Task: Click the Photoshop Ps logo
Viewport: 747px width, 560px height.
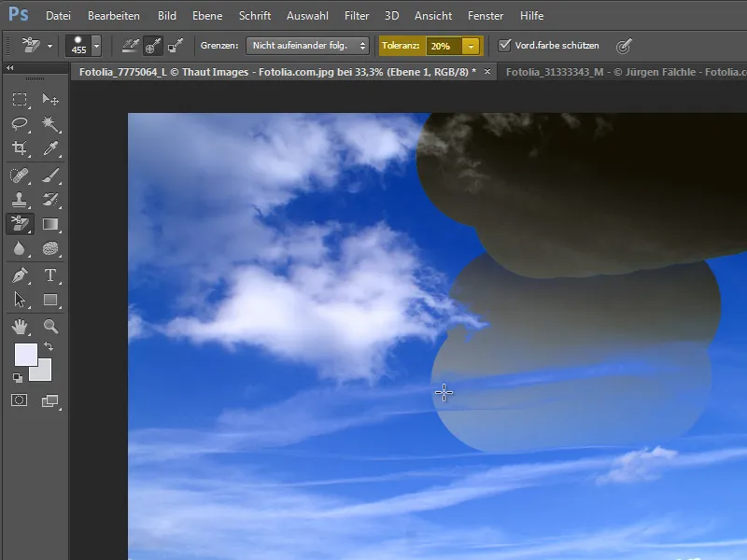Action: pos(19,14)
